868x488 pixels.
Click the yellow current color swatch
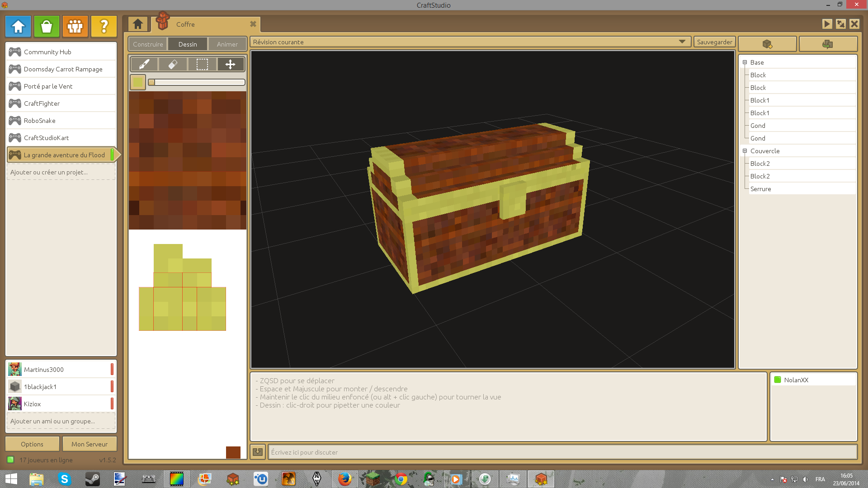(x=138, y=82)
